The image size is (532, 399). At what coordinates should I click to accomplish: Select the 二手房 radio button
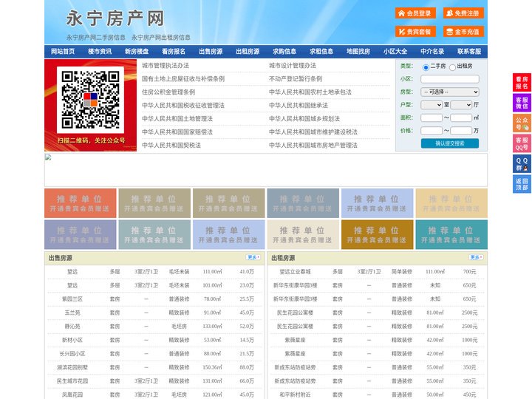tap(426, 67)
